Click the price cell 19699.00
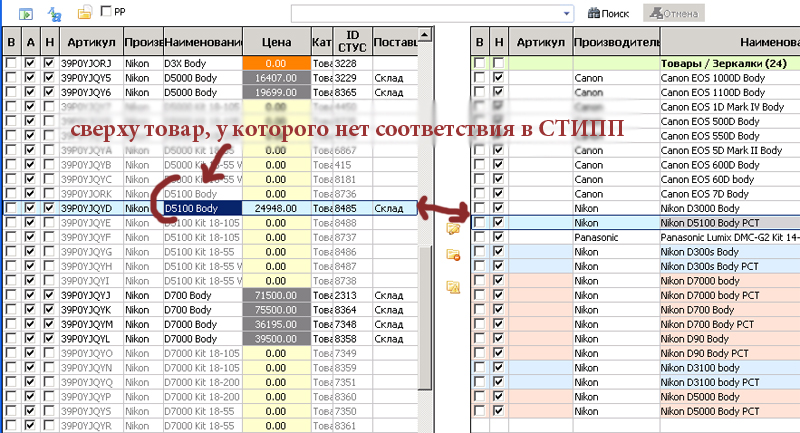The height and width of the screenshot is (433, 800). 277,92
